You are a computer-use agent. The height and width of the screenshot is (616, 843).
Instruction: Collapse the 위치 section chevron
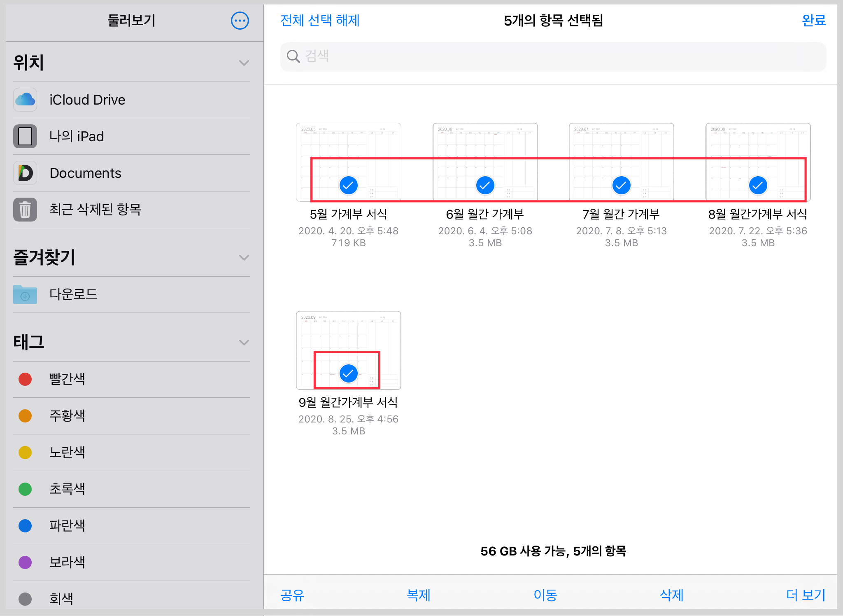point(244,63)
